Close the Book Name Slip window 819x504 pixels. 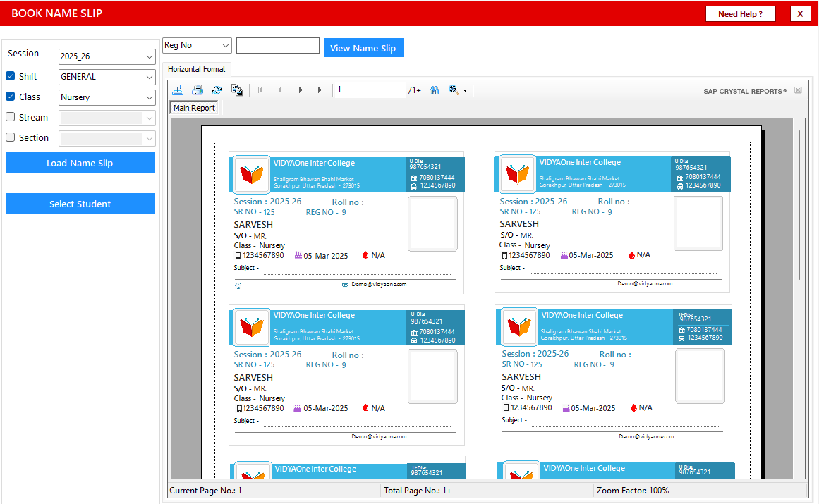pos(800,14)
